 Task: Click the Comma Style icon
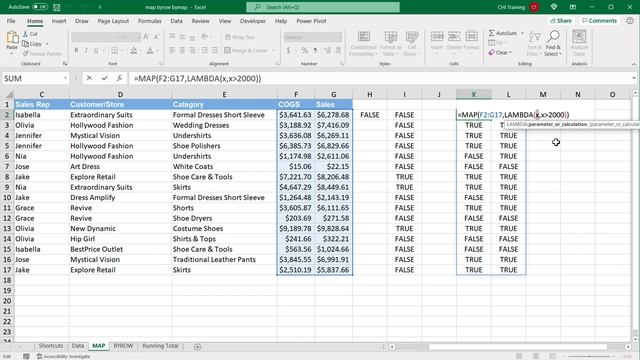point(315,50)
